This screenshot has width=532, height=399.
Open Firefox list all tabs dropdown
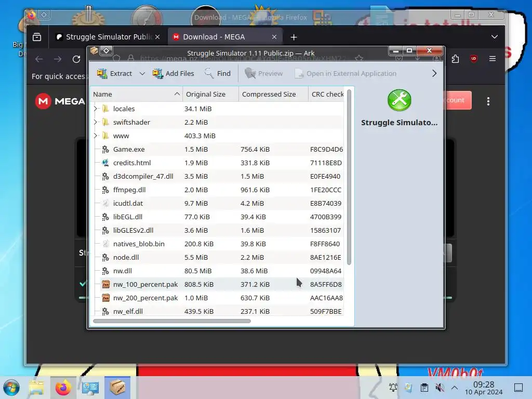[x=495, y=37]
